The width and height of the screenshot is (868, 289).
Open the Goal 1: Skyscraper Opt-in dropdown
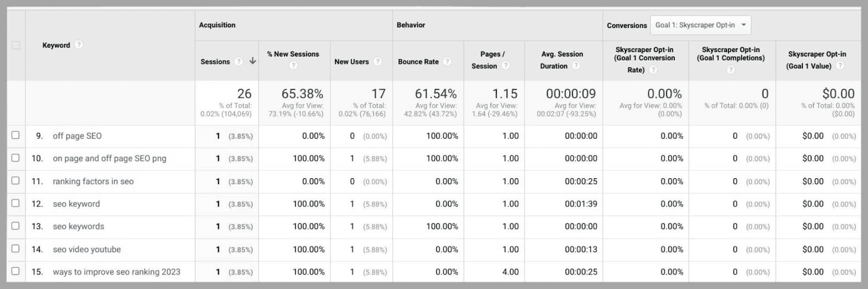point(700,25)
